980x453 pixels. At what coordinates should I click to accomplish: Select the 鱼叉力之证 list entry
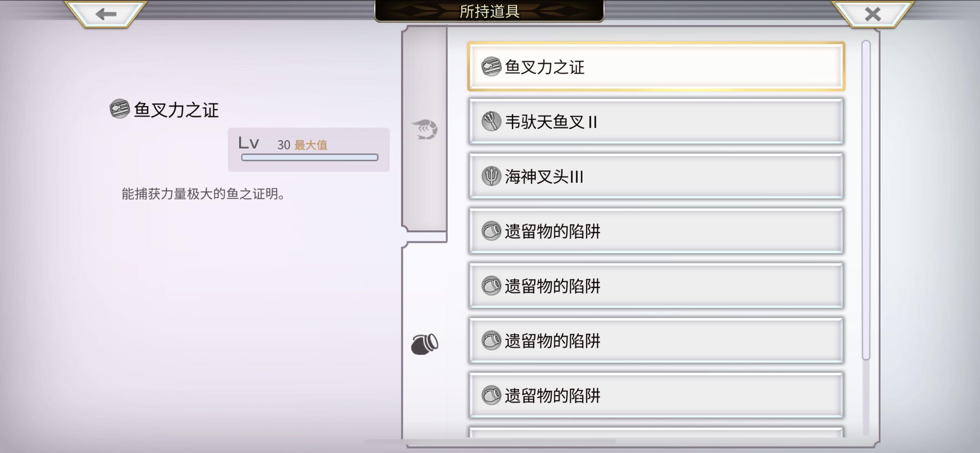656,66
